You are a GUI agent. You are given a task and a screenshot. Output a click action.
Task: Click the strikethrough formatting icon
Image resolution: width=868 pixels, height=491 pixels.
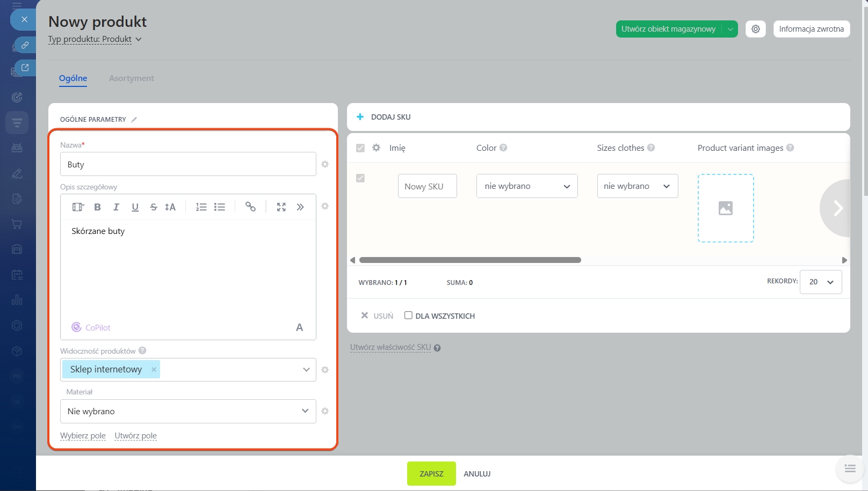(154, 207)
